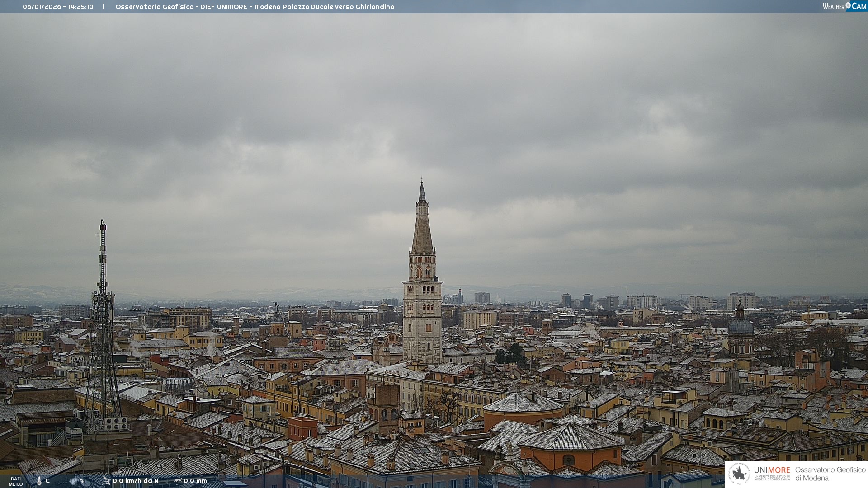Click the humidity percent reading

[82, 481]
